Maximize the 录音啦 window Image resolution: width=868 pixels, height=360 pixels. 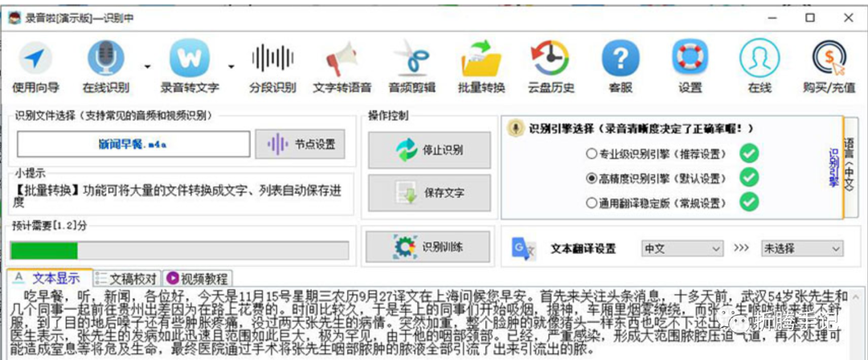tap(810, 18)
